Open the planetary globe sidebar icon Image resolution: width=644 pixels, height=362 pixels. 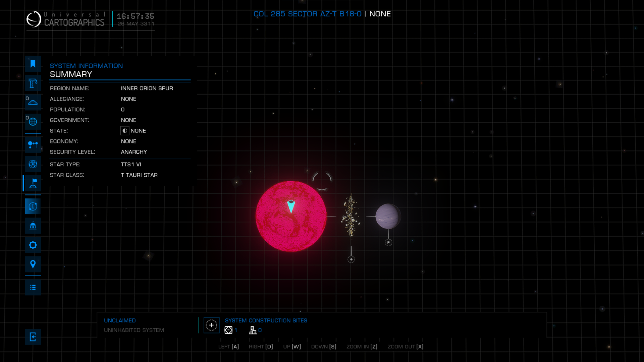click(x=33, y=122)
